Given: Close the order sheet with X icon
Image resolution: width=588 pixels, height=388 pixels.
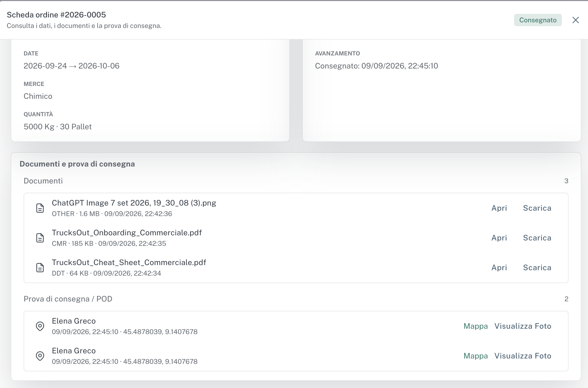Looking at the screenshot, I should click(x=575, y=20).
